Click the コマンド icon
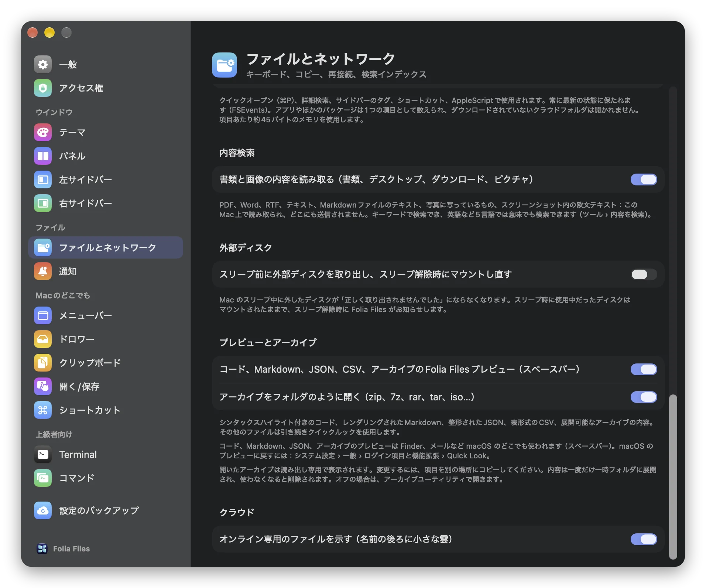 (x=43, y=478)
